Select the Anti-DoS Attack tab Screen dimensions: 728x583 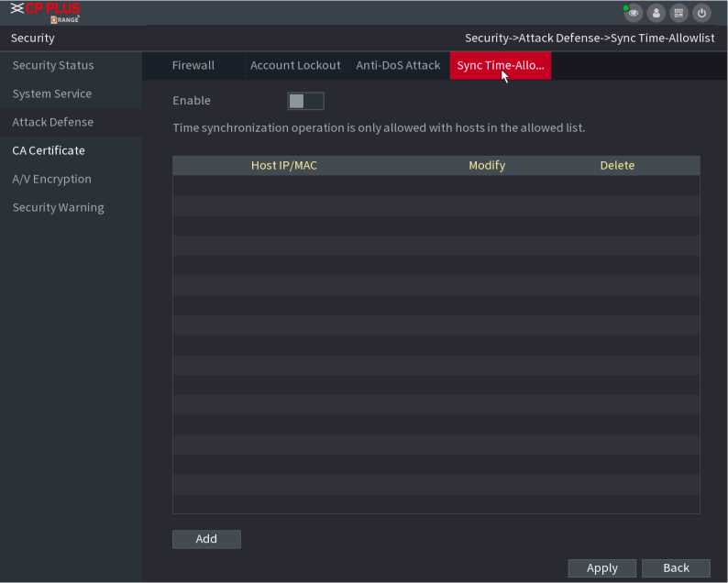[x=398, y=66]
